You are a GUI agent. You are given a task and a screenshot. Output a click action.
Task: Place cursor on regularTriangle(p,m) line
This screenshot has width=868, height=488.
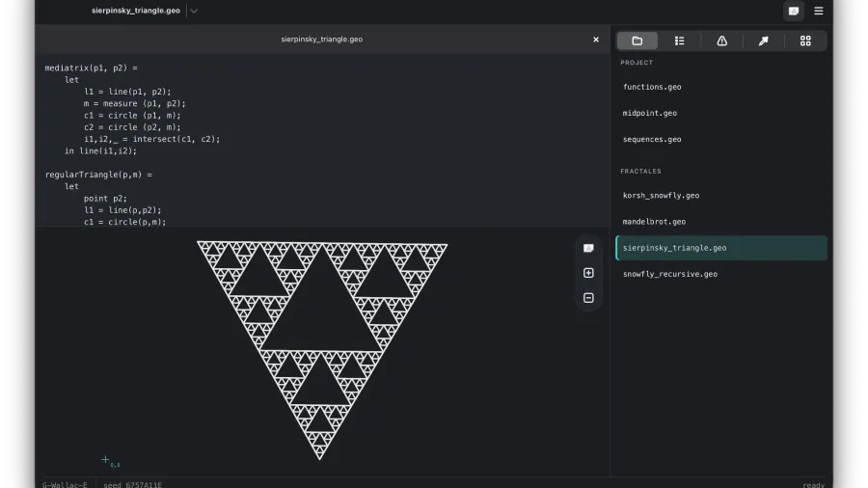coord(98,175)
